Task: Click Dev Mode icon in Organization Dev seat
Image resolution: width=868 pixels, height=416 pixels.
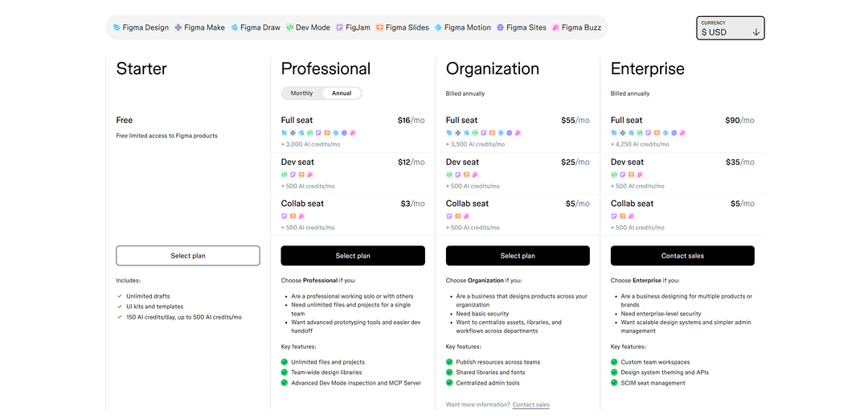Action: pos(449,175)
